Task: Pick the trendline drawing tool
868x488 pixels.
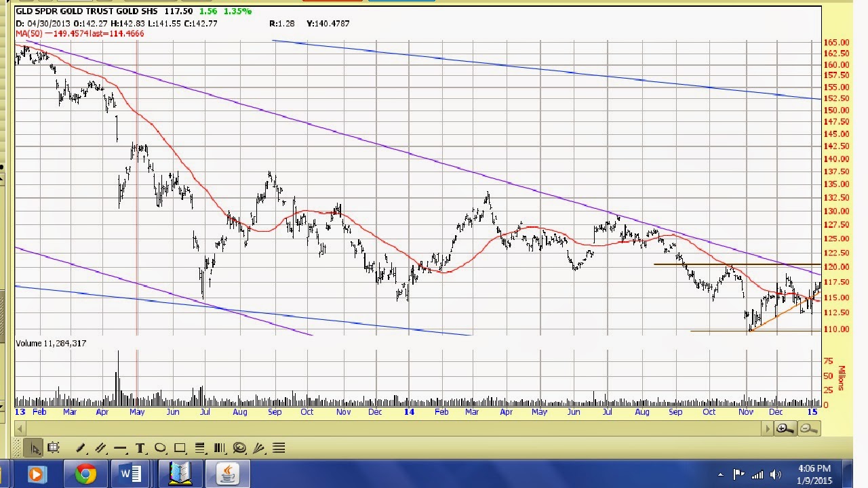Action: (x=81, y=448)
